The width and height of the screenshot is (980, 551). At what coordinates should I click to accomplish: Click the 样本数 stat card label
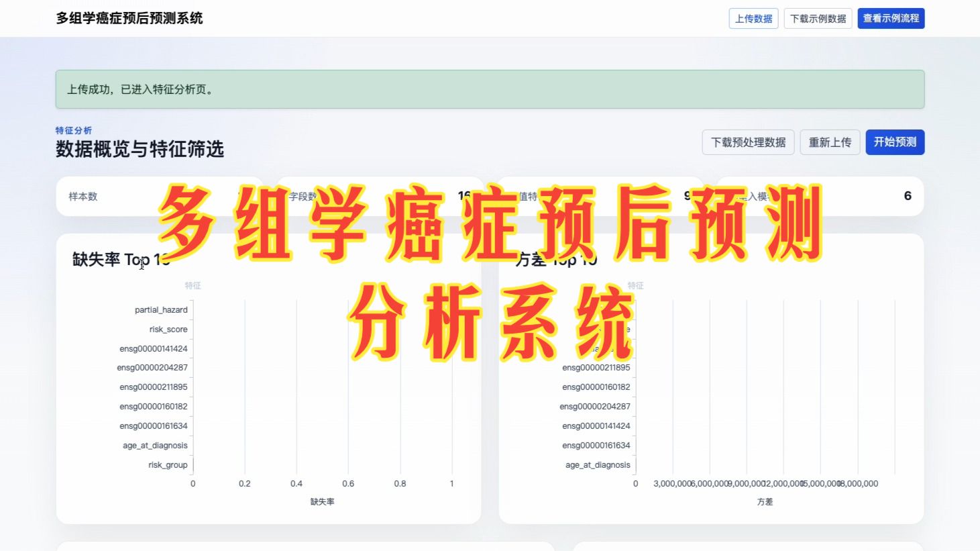(83, 197)
